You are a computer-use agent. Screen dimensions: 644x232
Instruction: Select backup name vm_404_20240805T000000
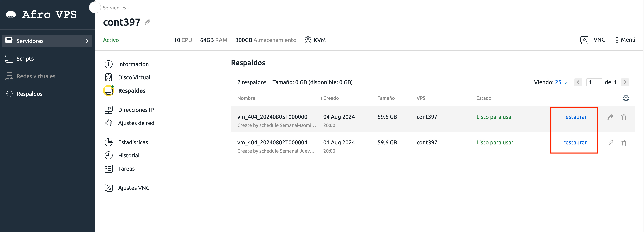[272, 117]
